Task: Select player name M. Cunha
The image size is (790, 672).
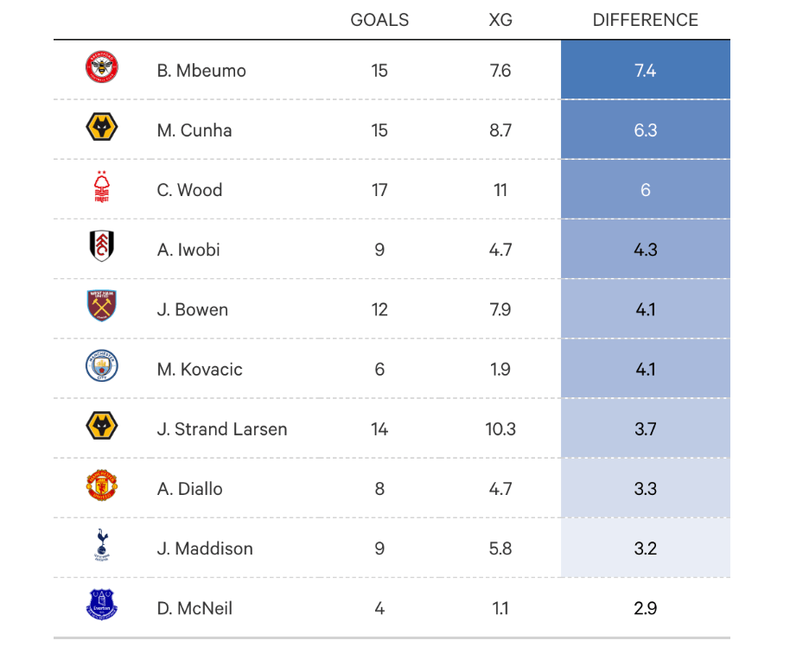Action: click(x=194, y=130)
